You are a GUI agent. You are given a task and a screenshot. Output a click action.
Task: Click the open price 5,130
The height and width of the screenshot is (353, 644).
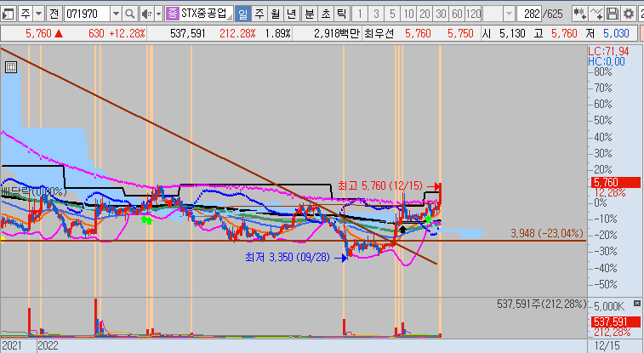click(x=512, y=33)
